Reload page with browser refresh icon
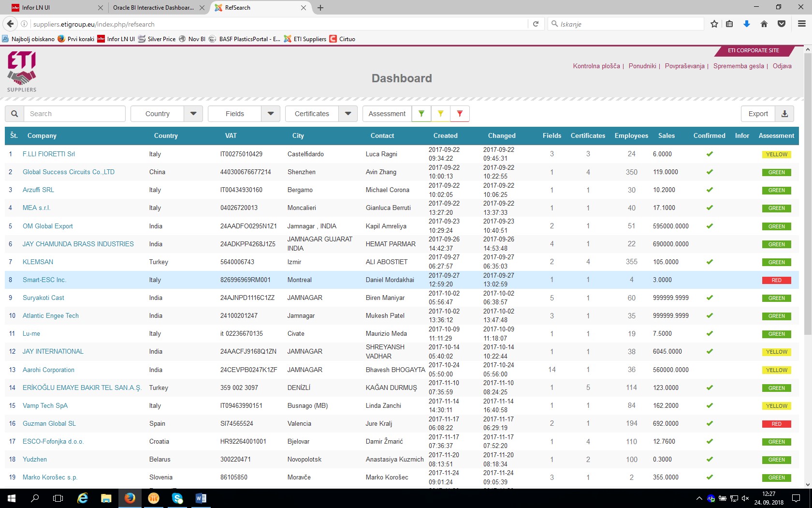 tap(536, 24)
